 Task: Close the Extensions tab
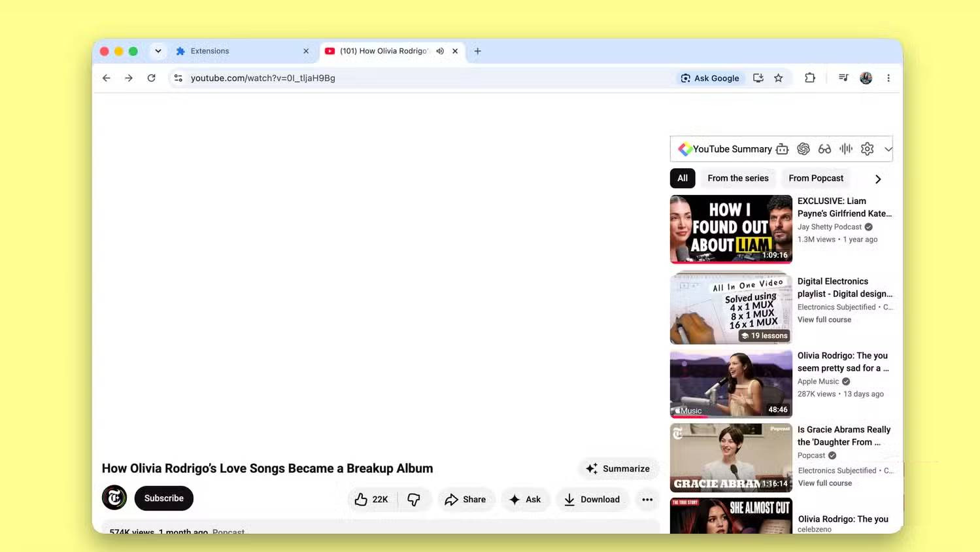(306, 51)
